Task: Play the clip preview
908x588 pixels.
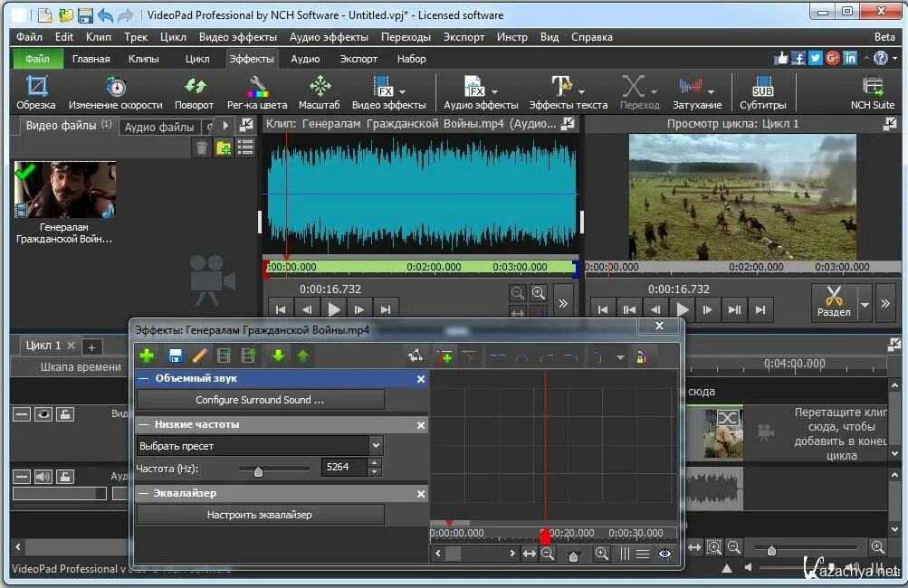Action: click(x=333, y=309)
